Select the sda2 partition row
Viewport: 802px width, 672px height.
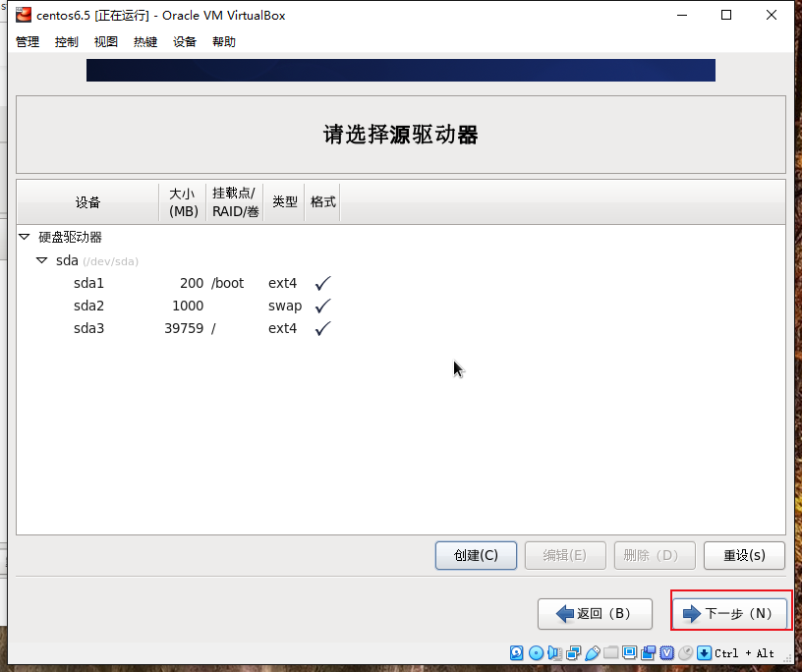coord(88,306)
